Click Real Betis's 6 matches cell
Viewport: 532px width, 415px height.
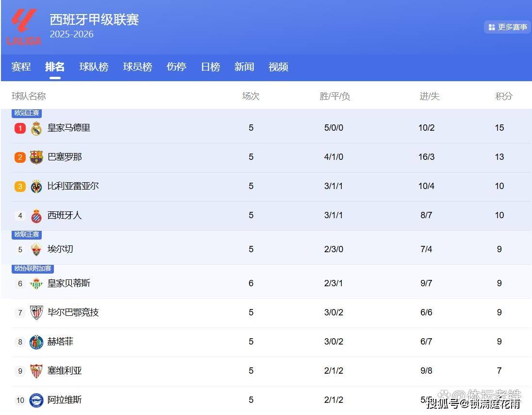click(x=251, y=283)
